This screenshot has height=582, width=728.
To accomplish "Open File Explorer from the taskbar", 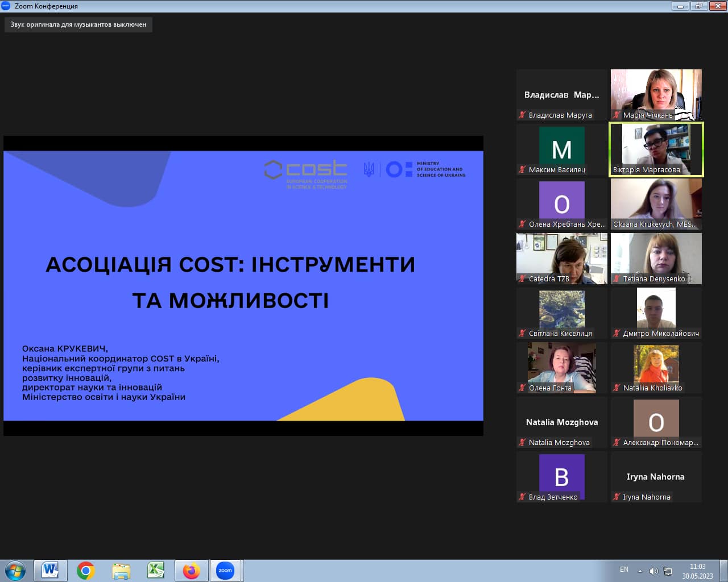I will click(121, 570).
